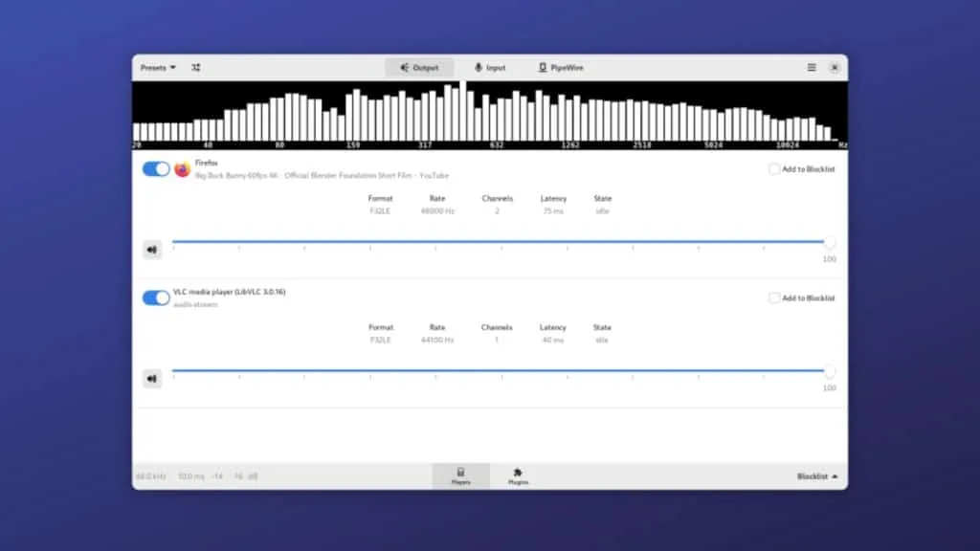Open the Presets dropdown
Screen dimensions: 980x551
[x=158, y=68]
